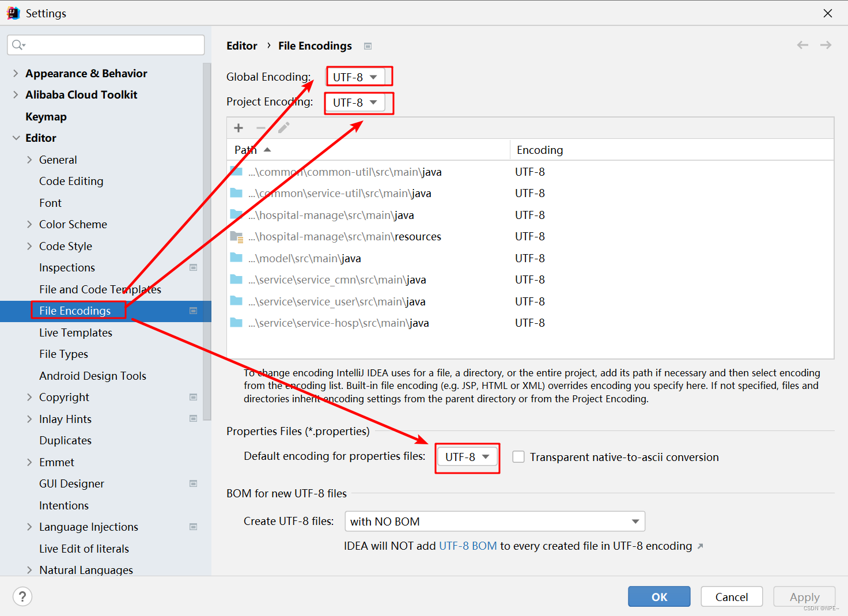Viewport: 848px width, 616px height.
Task: Select Keymap in the settings sidebar
Action: [46, 116]
